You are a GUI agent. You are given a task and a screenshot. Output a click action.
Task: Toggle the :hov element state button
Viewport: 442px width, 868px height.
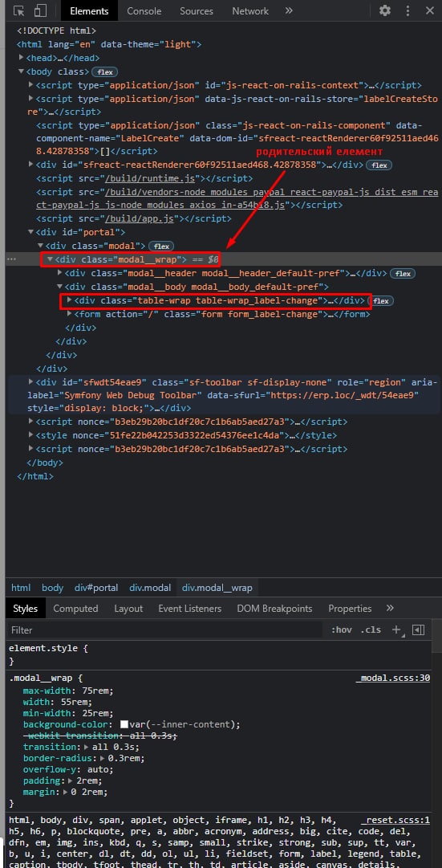(341, 630)
